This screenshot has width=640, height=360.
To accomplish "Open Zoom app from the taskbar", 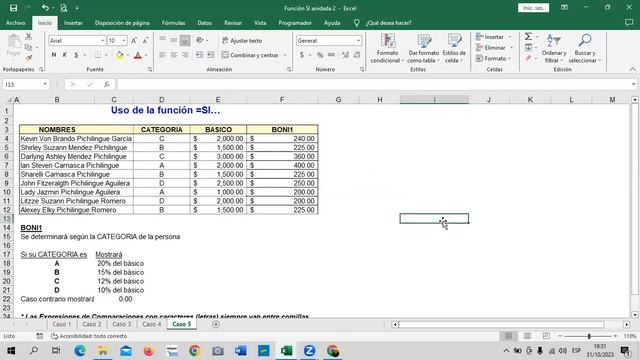I will (x=309, y=351).
